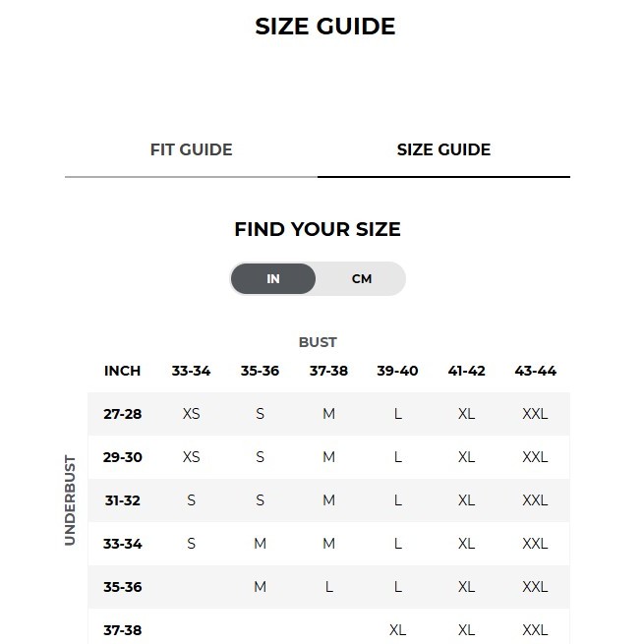
Task: Select the SIZE GUIDE tab
Action: click(443, 149)
